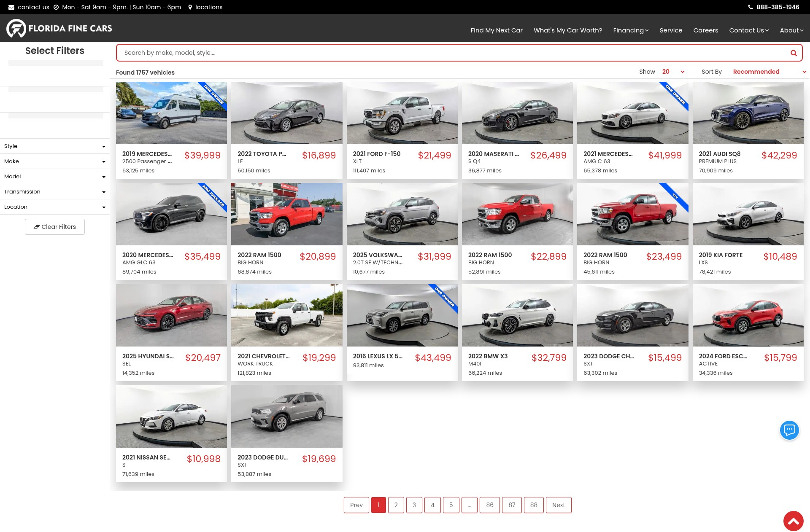The width and height of the screenshot is (810, 532).
Task: Expand the Model filter
Action: [55, 177]
